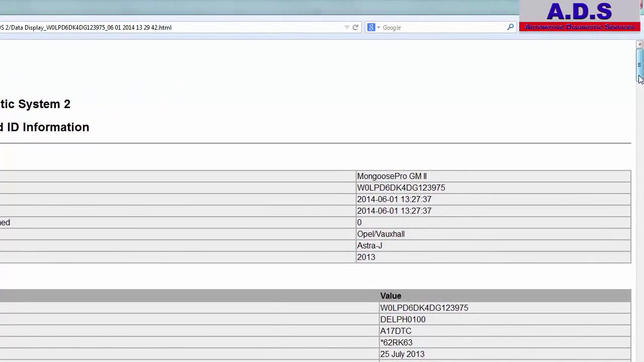Select the A17DTC value

tap(505, 331)
